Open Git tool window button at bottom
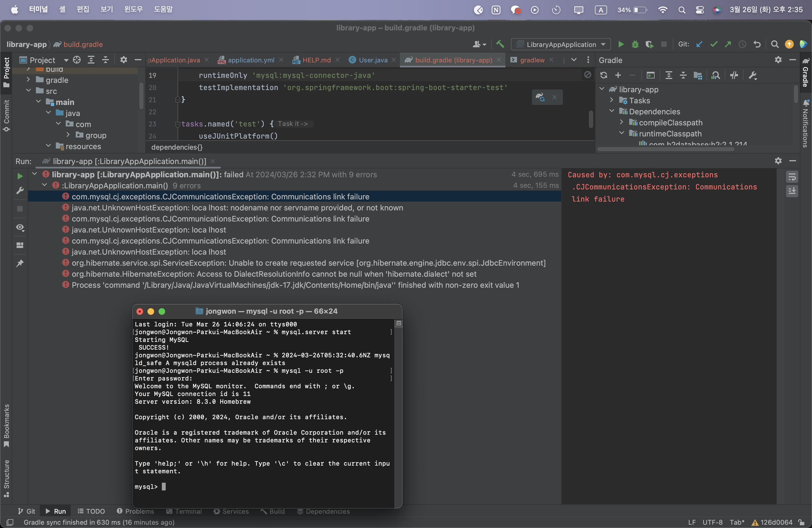812x528 pixels. [x=27, y=511]
